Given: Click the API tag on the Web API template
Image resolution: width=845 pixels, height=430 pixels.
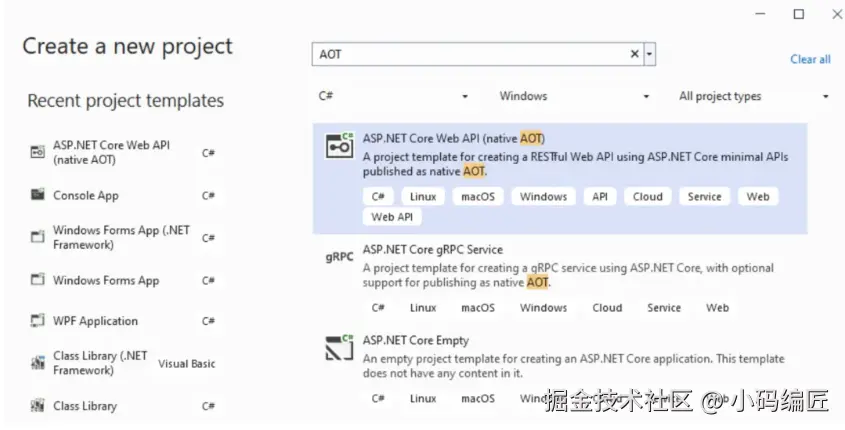Looking at the screenshot, I should [600, 197].
